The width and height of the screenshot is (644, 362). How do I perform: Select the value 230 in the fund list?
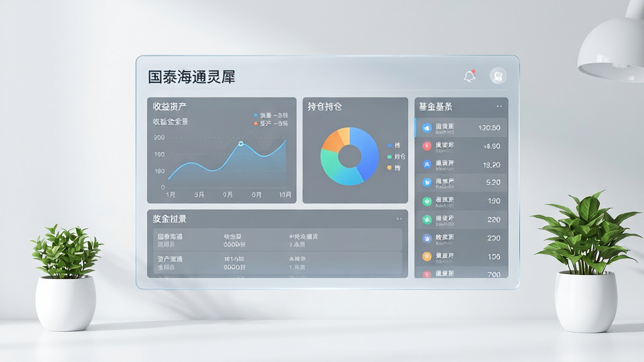494,238
